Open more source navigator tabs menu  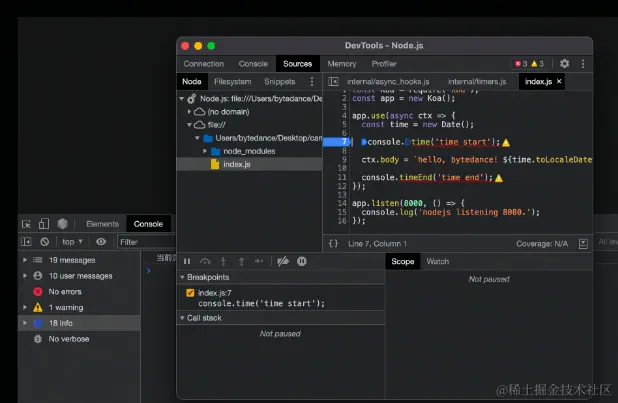point(312,82)
